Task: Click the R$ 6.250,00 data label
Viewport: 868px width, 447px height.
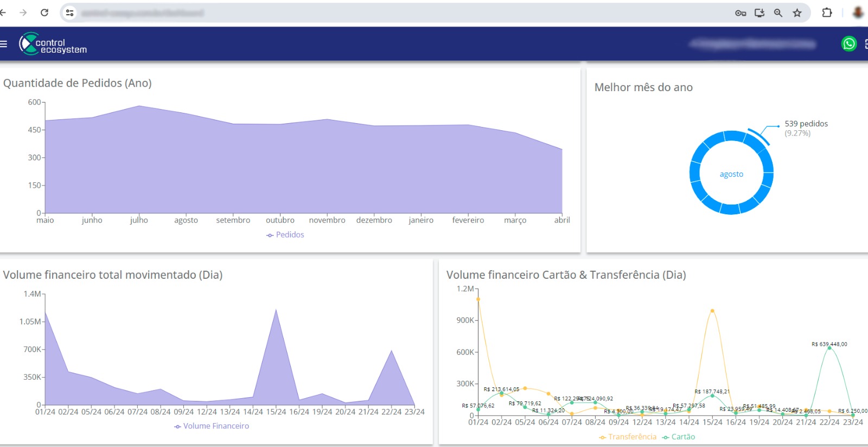Action: point(853,411)
